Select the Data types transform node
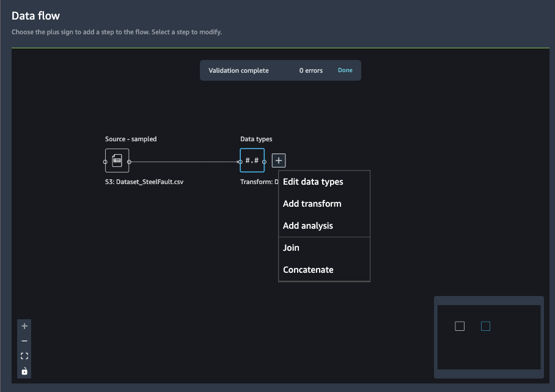This screenshot has height=392, width=555. point(252,160)
